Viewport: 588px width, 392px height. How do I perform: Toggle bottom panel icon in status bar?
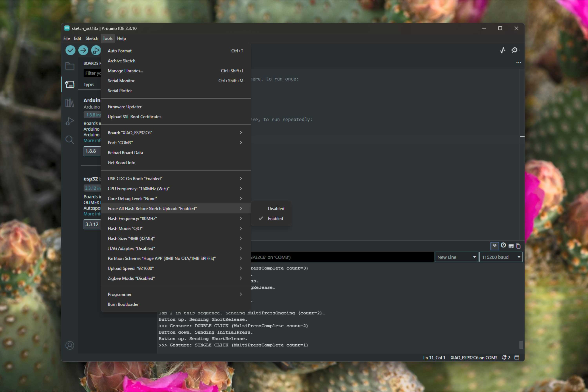coord(517,358)
